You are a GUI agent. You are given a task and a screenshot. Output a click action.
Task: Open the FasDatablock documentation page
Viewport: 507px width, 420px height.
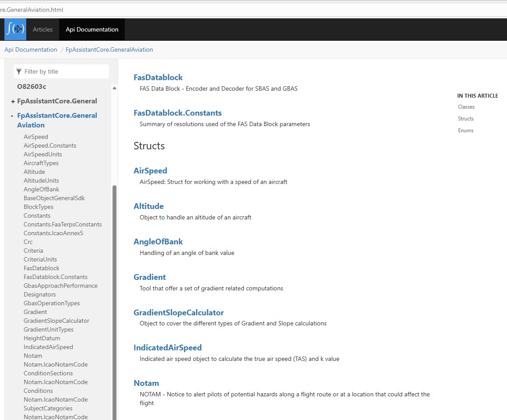[158, 77]
